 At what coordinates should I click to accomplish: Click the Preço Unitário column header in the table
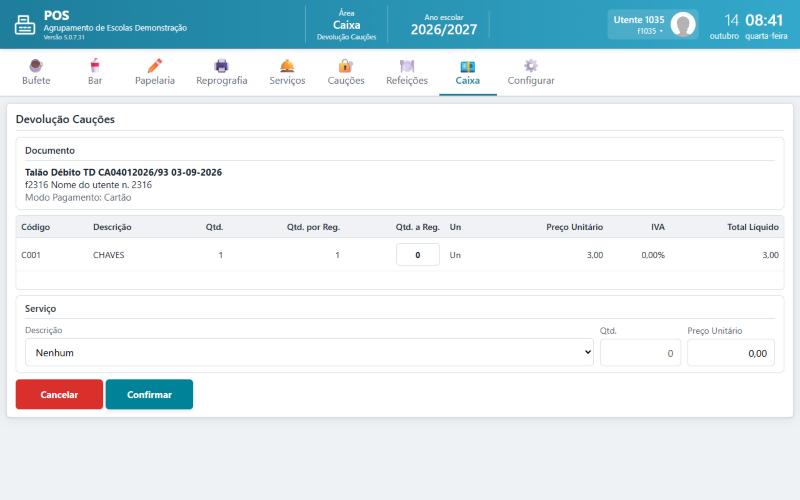[x=574, y=227]
